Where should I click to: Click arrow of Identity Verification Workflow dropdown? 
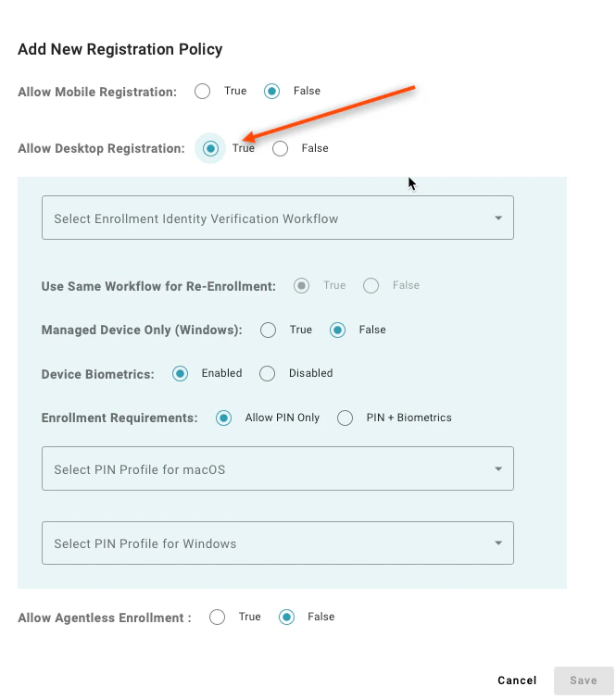pos(498,218)
